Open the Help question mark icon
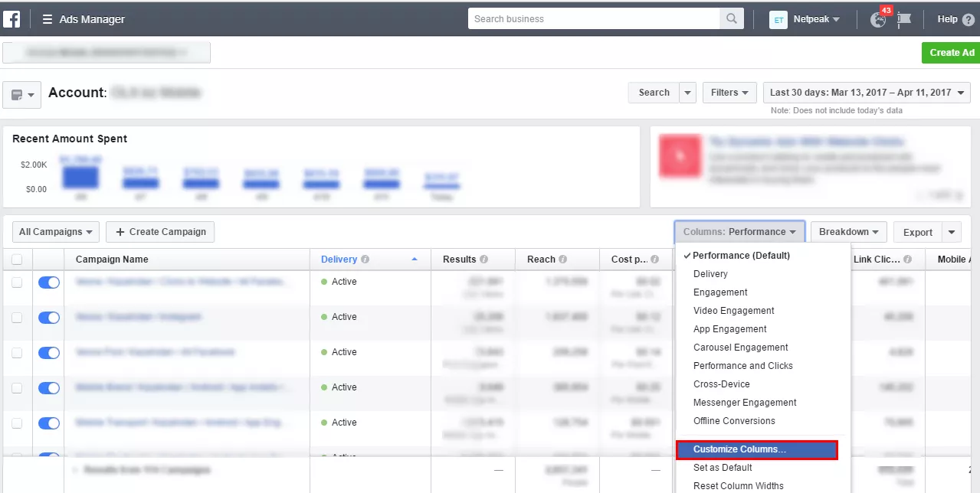980x493 pixels. click(969, 19)
